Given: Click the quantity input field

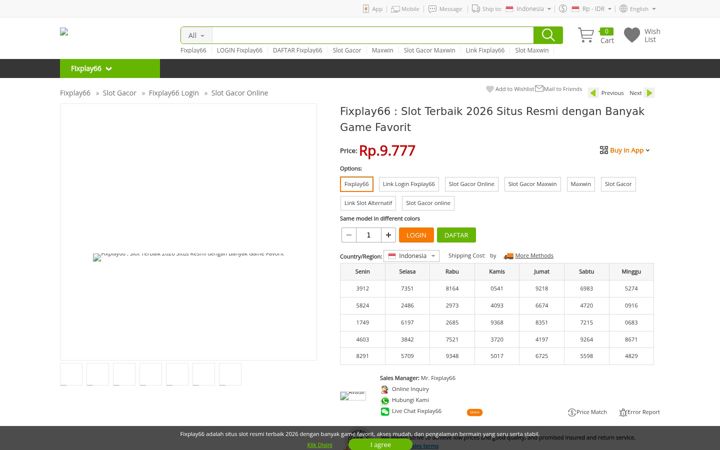Looking at the screenshot, I should [369, 235].
